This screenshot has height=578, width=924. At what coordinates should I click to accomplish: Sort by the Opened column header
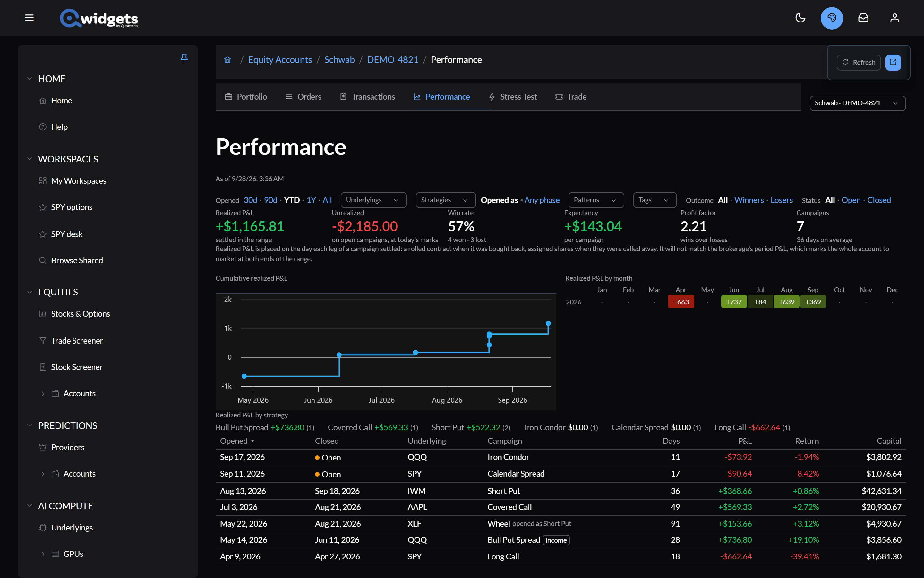click(237, 441)
